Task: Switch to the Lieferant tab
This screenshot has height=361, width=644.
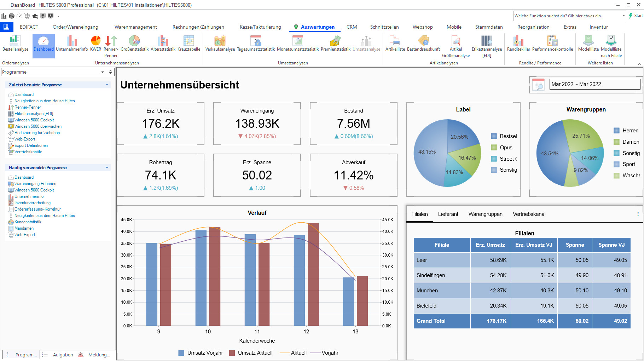Action: pyautogui.click(x=448, y=214)
